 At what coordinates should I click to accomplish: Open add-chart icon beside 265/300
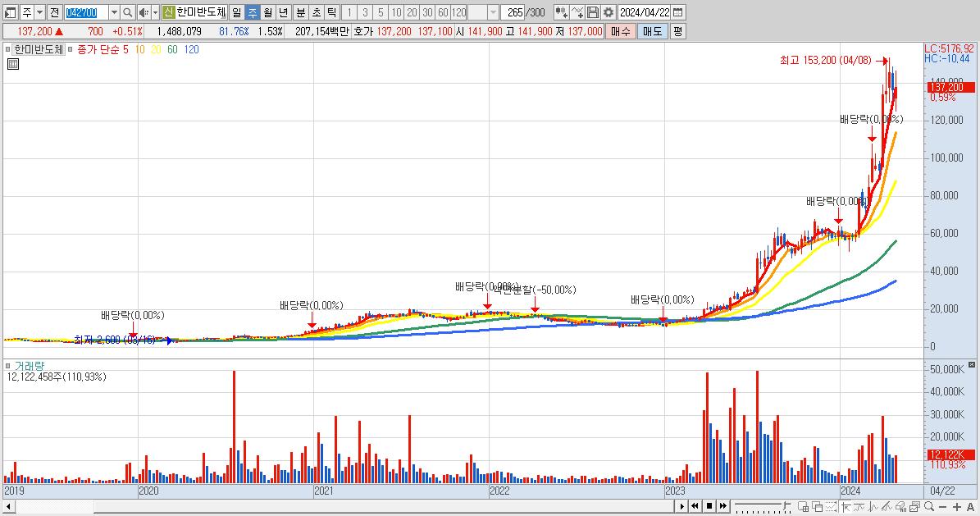[561, 12]
